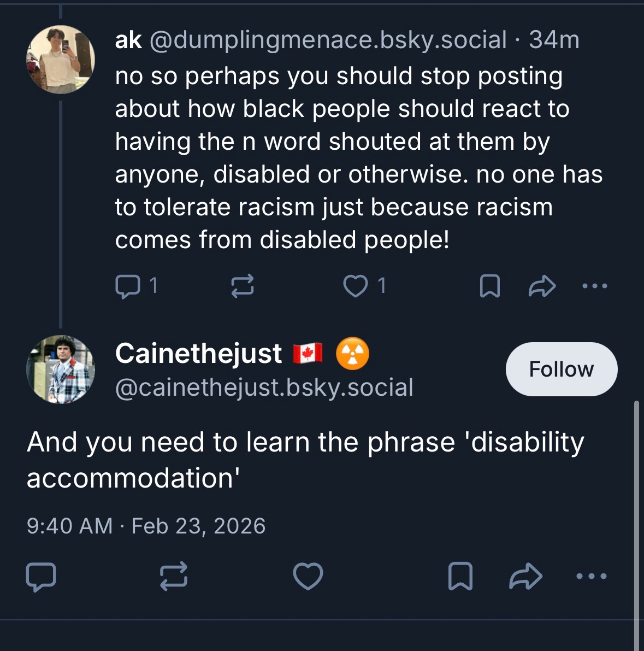Open ak's profile picture
Screen dimensions: 644x651
[x=61, y=60]
